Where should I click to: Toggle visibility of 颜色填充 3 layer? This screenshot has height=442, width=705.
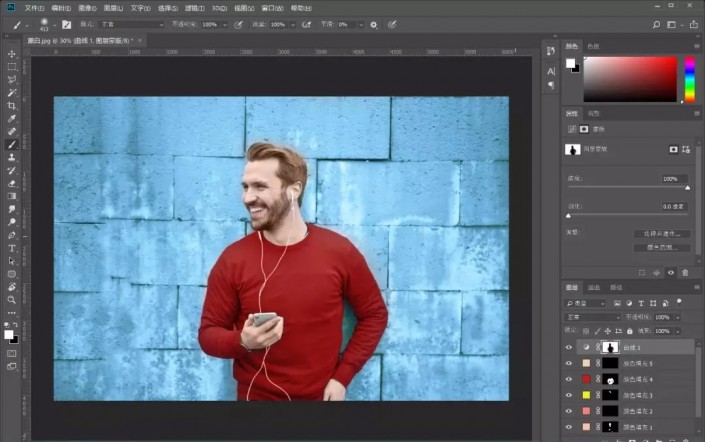(x=569, y=395)
